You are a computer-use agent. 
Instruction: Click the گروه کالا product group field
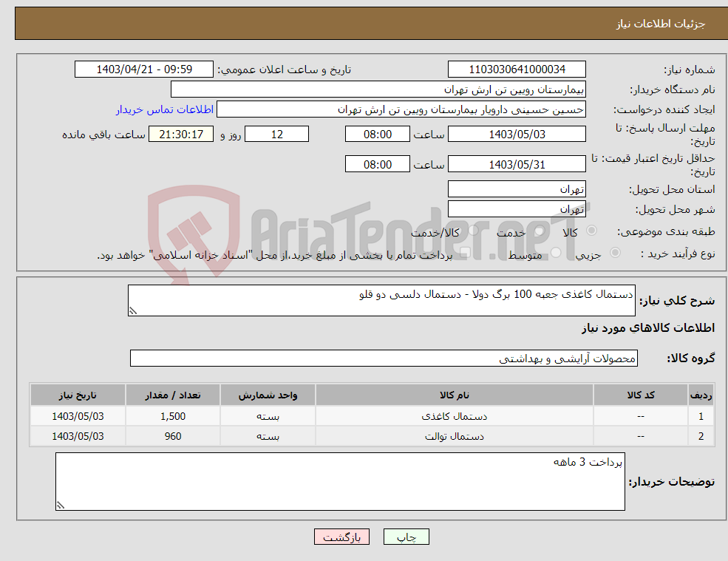(x=384, y=358)
